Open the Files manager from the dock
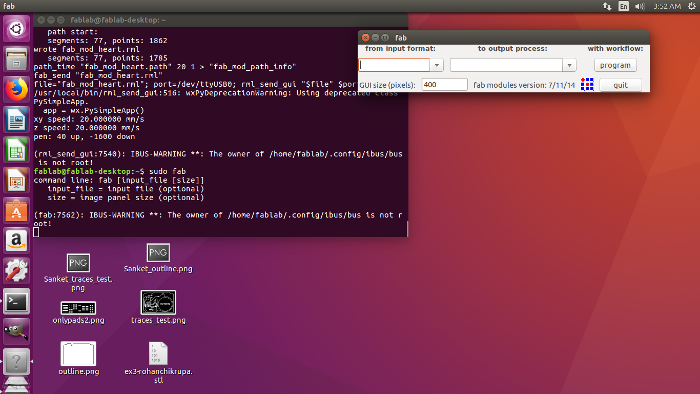 tap(17, 59)
